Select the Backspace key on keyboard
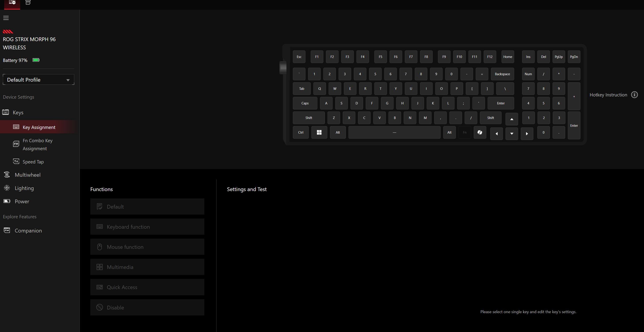This screenshot has height=332, width=644. (x=502, y=74)
